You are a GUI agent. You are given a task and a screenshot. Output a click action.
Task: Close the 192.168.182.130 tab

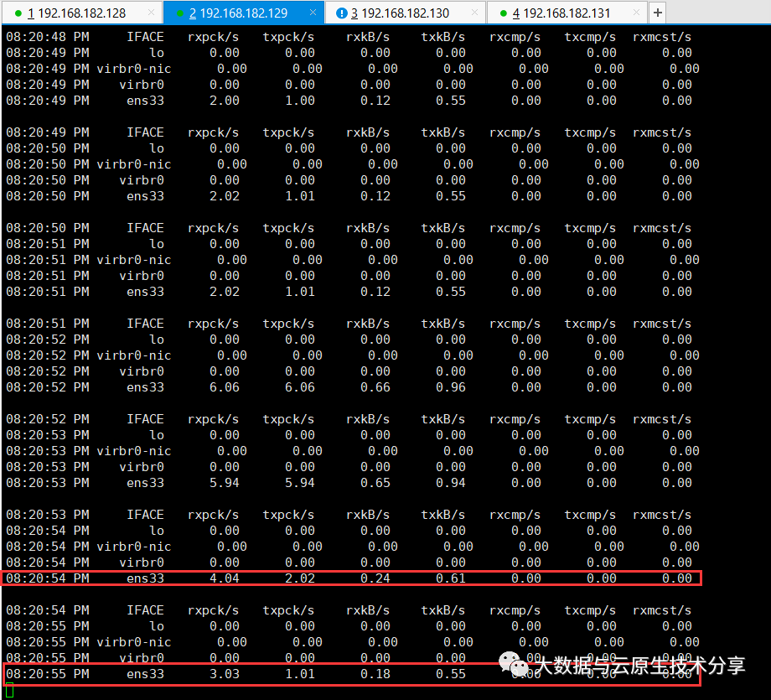coord(474,13)
